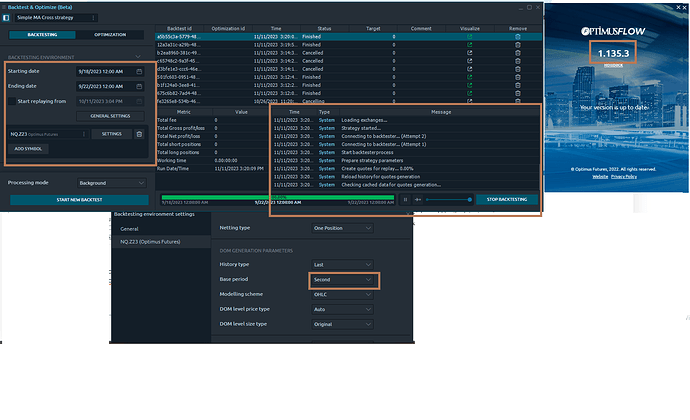Click Start New Backtest
The width and height of the screenshot is (690, 420).
(x=79, y=200)
